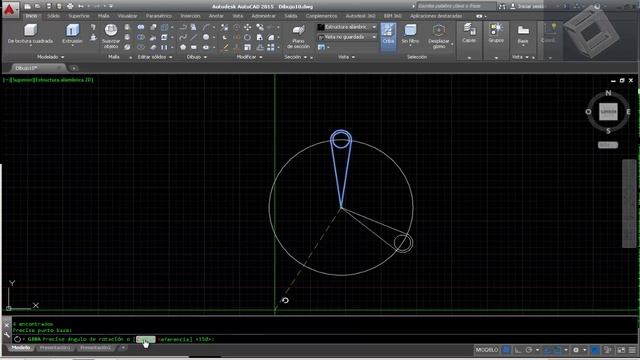
Task: Open the 'Estructura alámbrica' visual style dropdown
Action: 347,27
